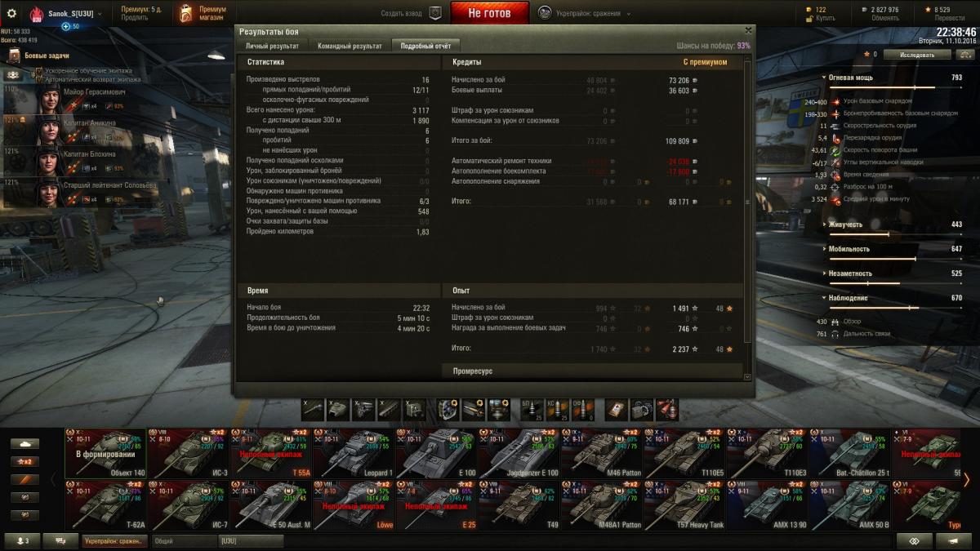This screenshot has height=551, width=980.
Task: Select the second shell type slot
Action: pyautogui.click(x=557, y=409)
